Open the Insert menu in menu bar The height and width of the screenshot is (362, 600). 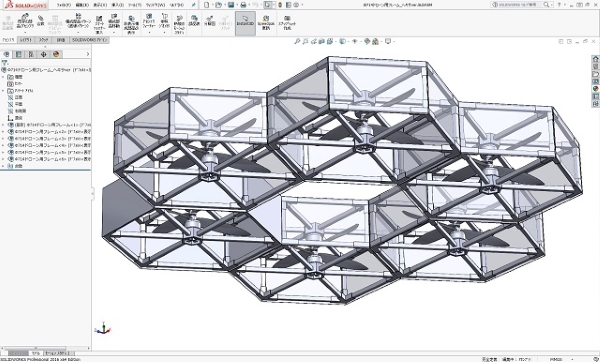tap(117, 5)
